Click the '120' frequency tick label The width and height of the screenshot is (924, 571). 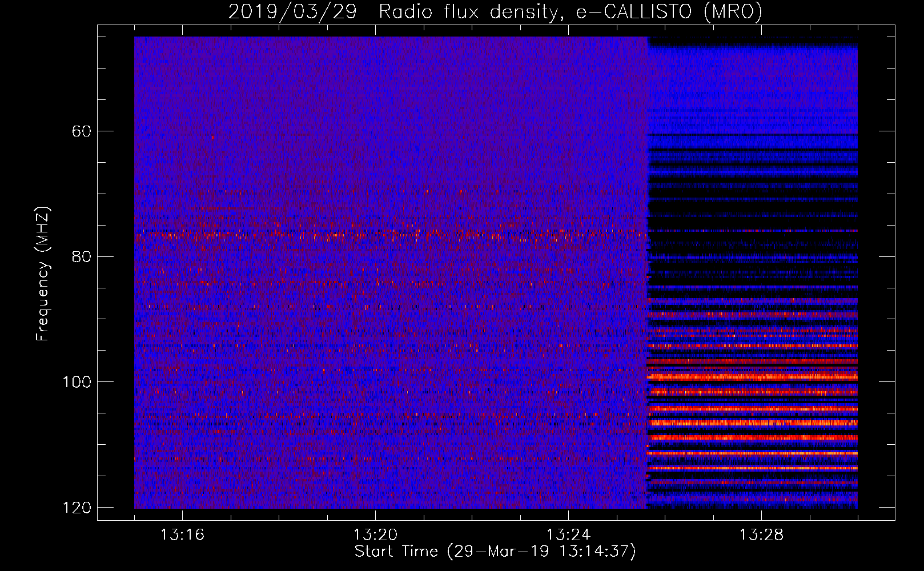(77, 508)
